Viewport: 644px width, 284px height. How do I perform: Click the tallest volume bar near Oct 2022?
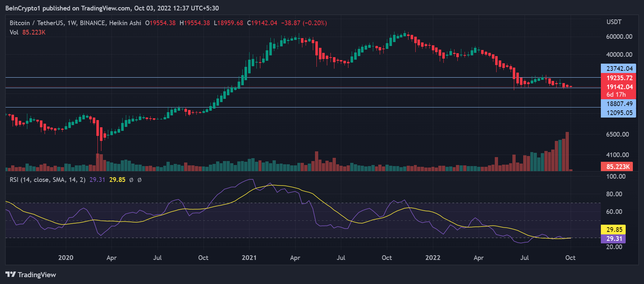pyautogui.click(x=567, y=151)
